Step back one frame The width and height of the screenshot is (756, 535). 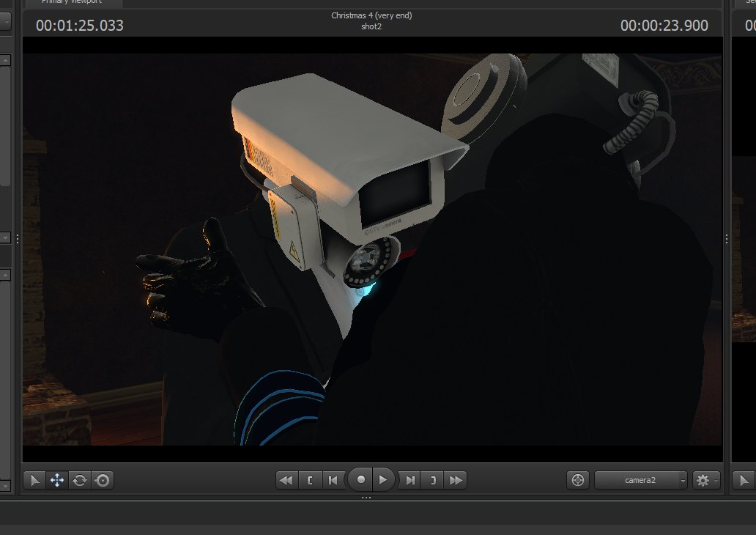(333, 480)
